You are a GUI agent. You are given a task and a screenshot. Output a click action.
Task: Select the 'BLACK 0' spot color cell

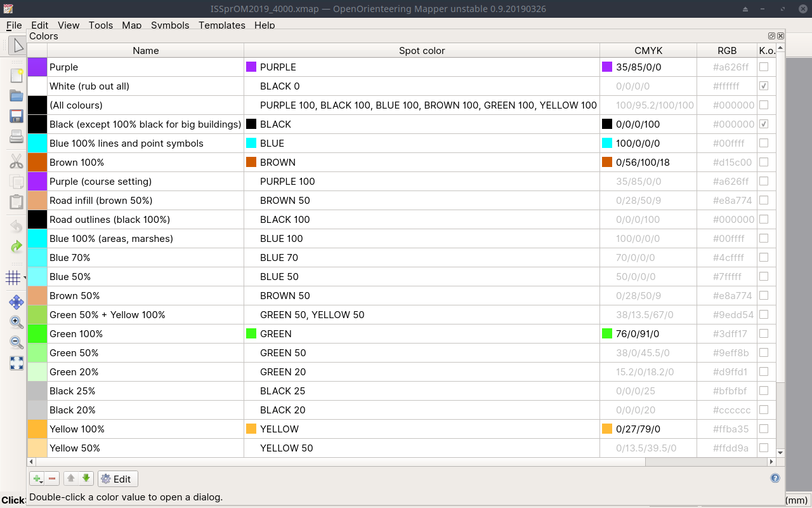422,86
